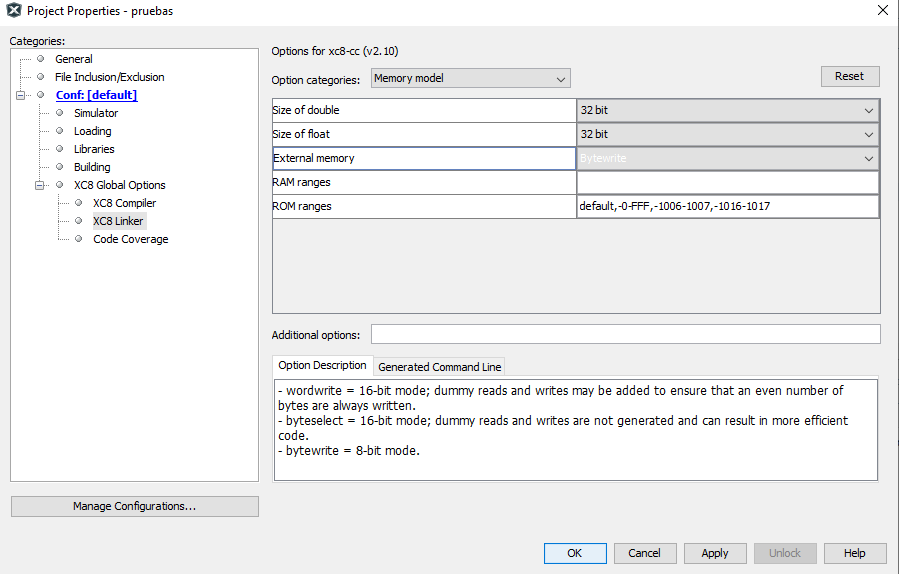Collapse the Conf: [default] tree node
Image resolution: width=899 pixels, height=574 pixels.
[x=21, y=95]
